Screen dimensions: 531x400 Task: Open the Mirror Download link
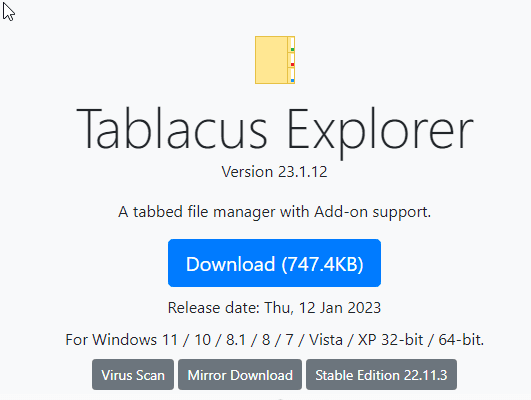click(x=240, y=375)
